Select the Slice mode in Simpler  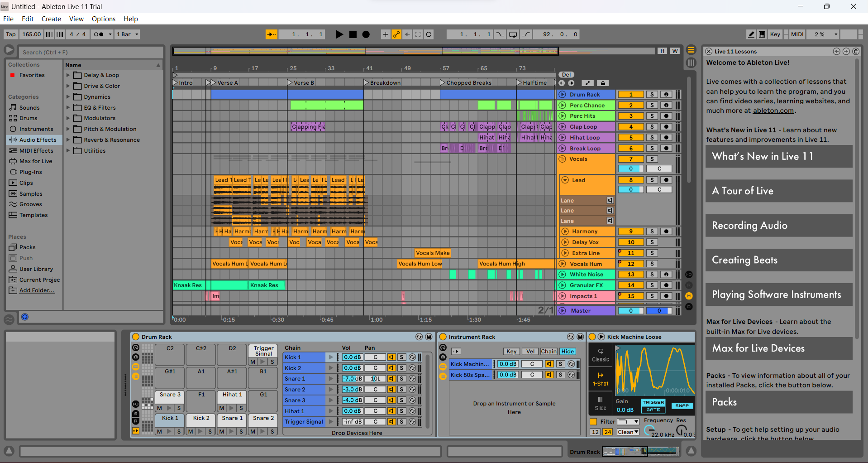point(601,404)
